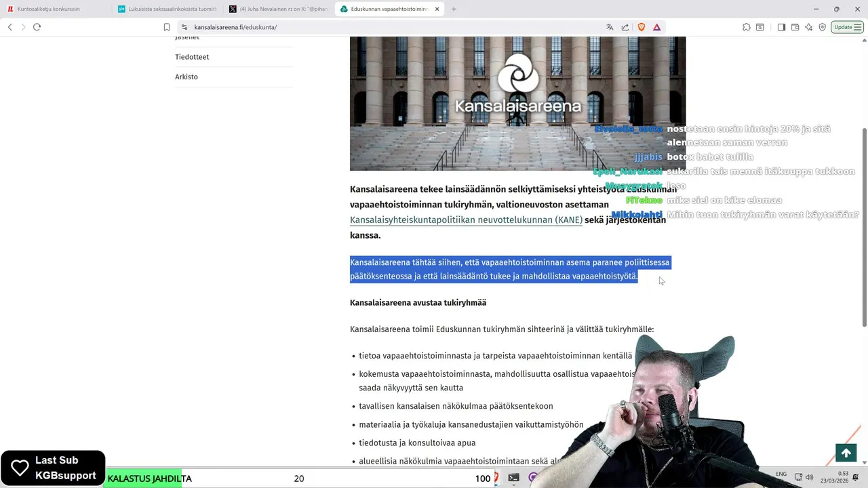Viewport: 868px width, 488px height.
Task: Open Brave Shields lion icon
Action: [642, 27]
